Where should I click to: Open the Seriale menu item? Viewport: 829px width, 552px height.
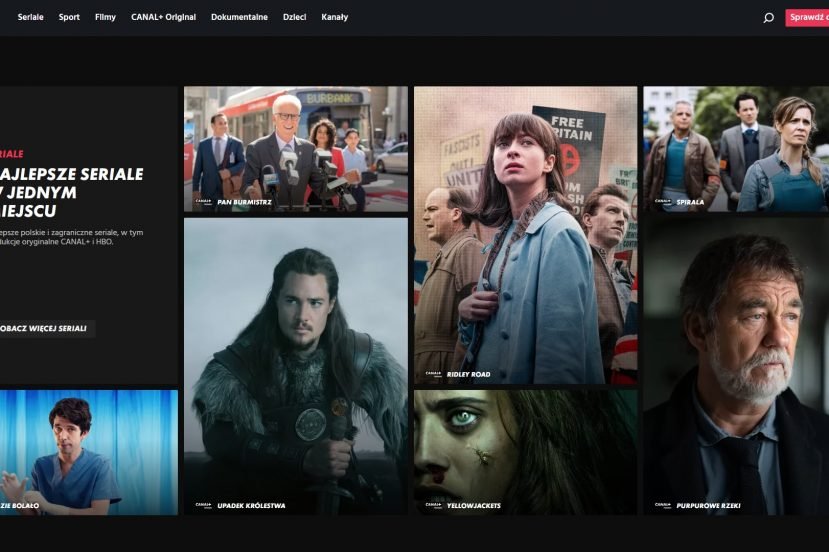tap(31, 17)
